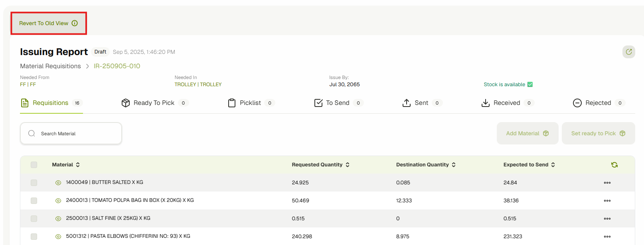
Task: Open three-dots menu for Butter Salted row
Action: [607, 183]
